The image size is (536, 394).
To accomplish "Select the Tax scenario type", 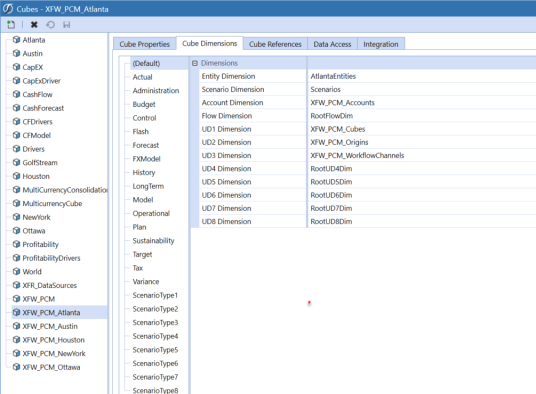I will pos(138,268).
